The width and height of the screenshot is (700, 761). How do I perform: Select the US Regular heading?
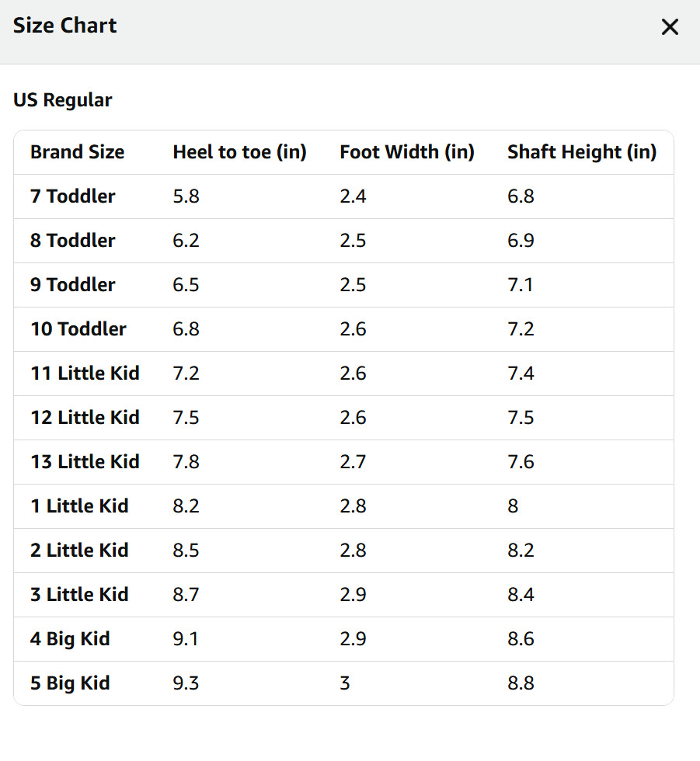coord(63,100)
